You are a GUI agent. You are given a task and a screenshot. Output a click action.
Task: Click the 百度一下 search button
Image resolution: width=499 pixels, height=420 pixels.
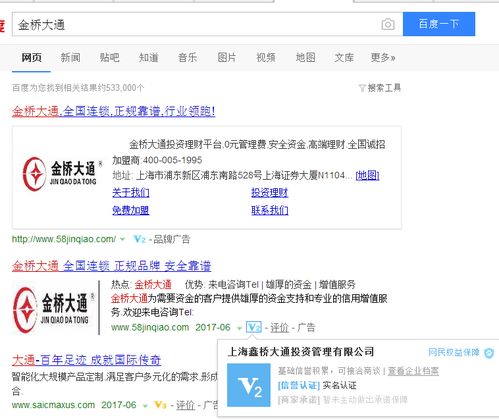[439, 24]
